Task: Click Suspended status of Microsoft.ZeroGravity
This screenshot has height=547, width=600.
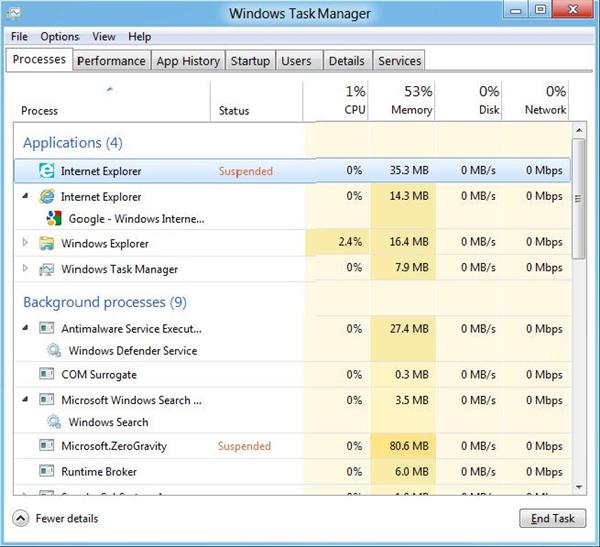Action: tap(245, 446)
